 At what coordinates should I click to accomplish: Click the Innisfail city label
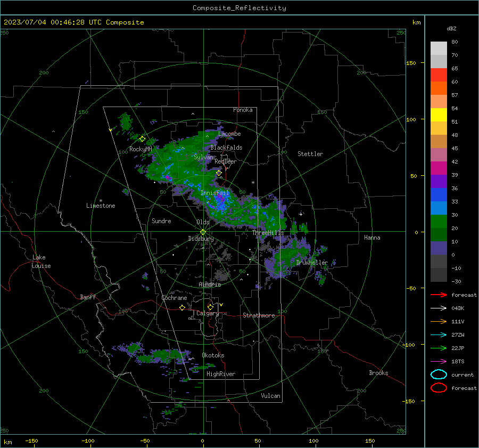point(215,193)
